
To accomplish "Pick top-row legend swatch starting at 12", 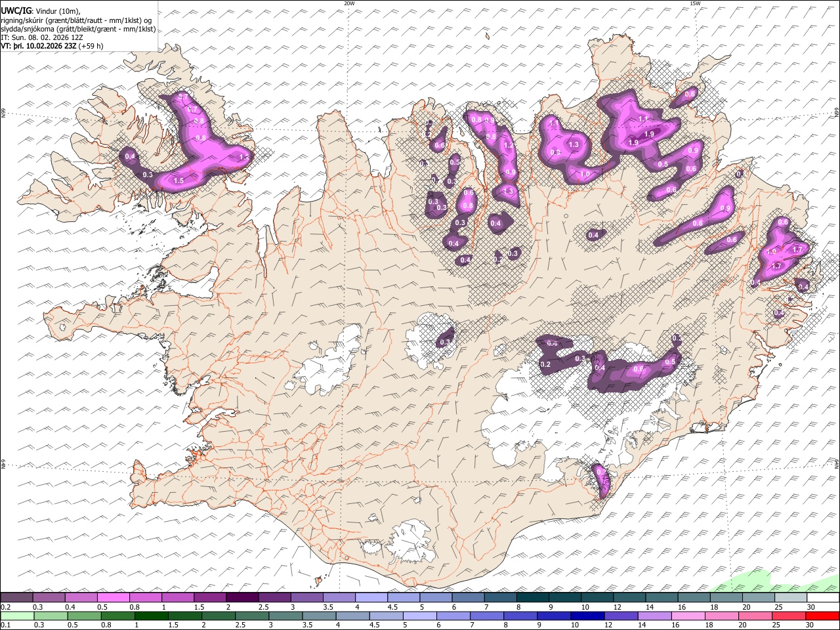I will [629, 598].
